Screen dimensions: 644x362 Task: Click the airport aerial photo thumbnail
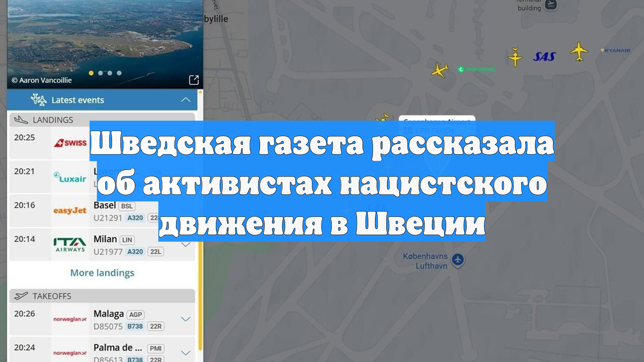tap(105, 37)
